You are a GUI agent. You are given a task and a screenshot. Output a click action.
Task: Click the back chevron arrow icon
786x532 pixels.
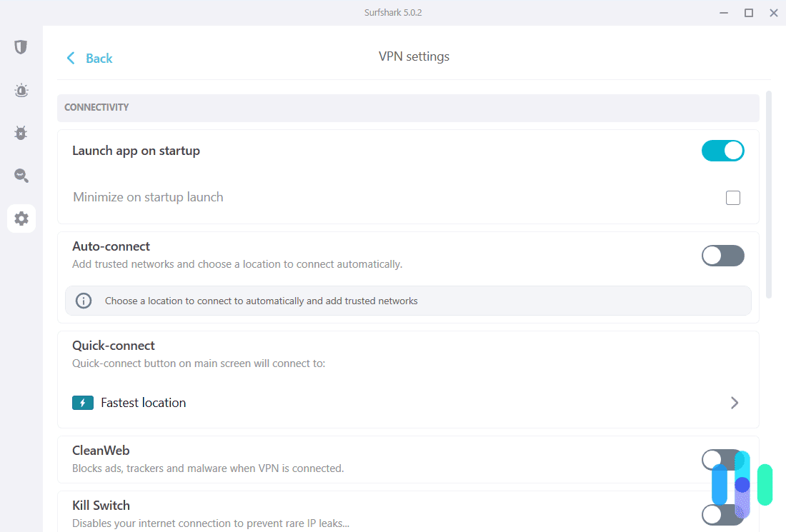click(x=70, y=58)
